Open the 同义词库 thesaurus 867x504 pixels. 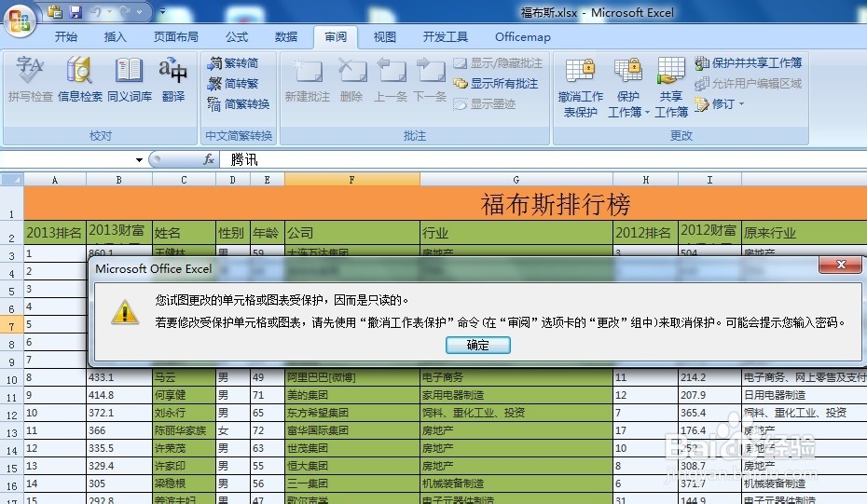[130, 79]
